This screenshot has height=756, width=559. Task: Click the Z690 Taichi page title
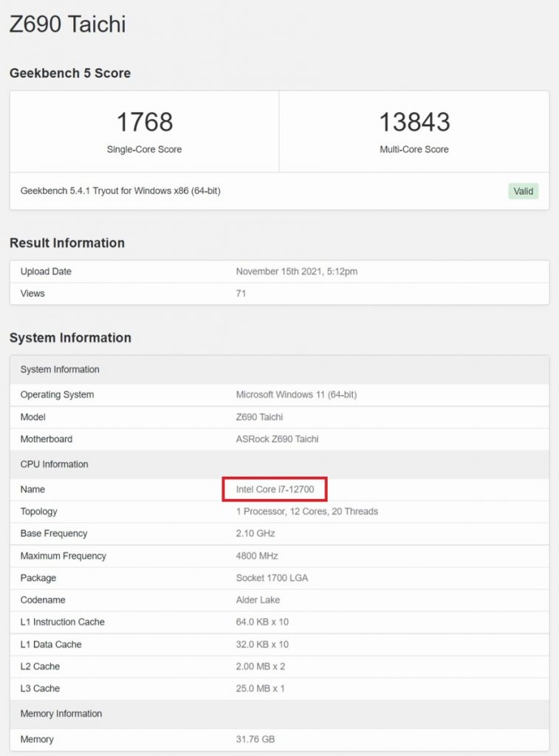click(x=67, y=24)
